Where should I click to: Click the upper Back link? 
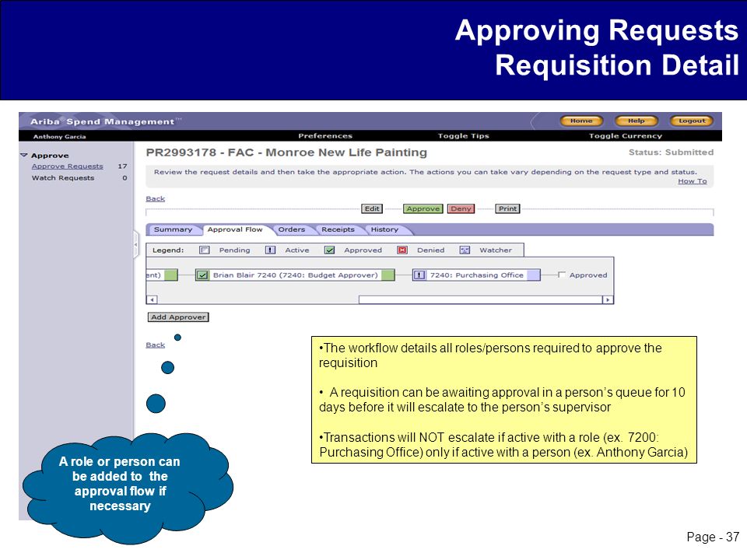[x=156, y=198]
